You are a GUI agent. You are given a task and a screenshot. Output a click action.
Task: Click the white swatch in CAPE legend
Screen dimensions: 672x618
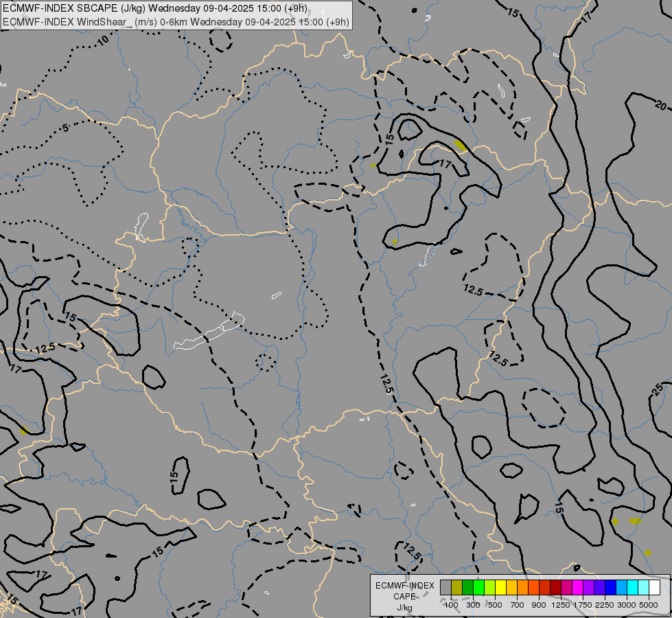[654, 587]
